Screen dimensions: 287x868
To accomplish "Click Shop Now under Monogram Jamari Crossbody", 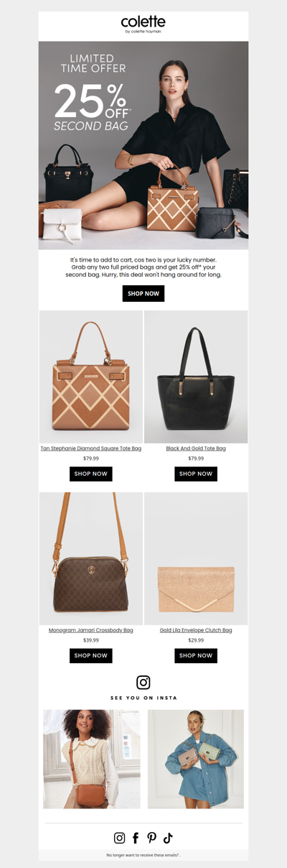I will pos(91,655).
